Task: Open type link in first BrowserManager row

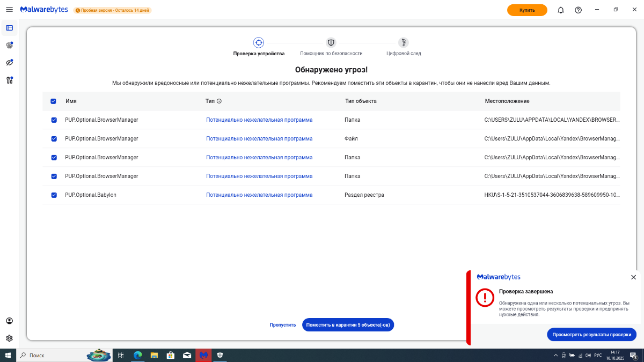Action: tap(259, 120)
